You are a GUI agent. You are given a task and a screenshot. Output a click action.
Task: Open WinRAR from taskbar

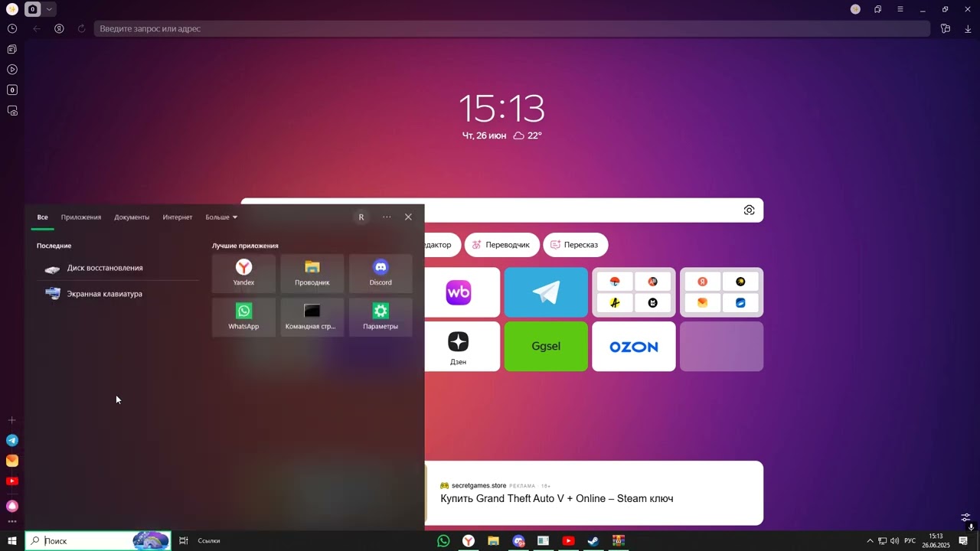tap(619, 541)
